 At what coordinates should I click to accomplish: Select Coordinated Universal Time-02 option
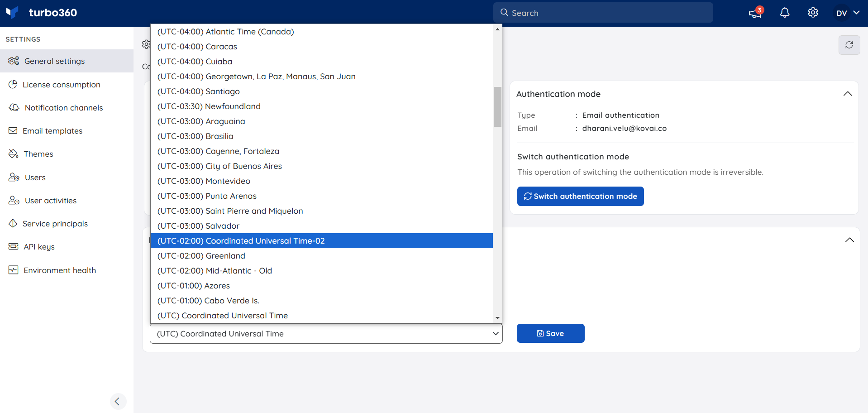[x=321, y=241]
